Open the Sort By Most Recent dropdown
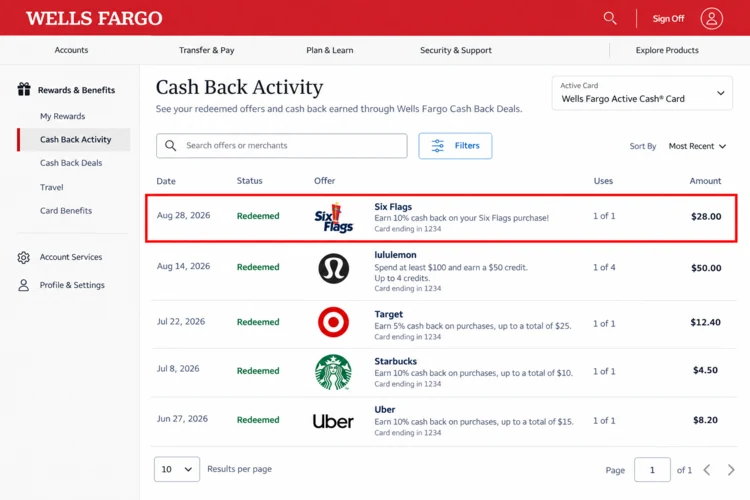 coord(697,146)
